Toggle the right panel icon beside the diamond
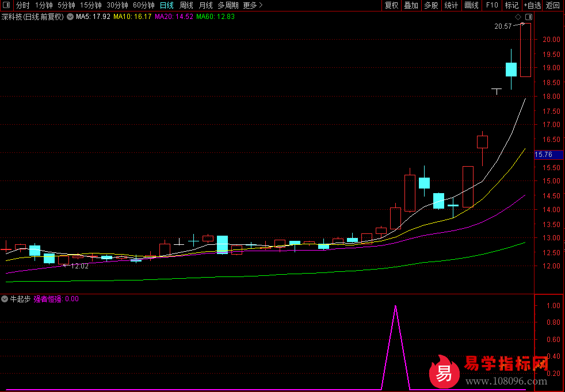Image resolution: width=565 pixels, height=392 pixels. tap(529, 17)
